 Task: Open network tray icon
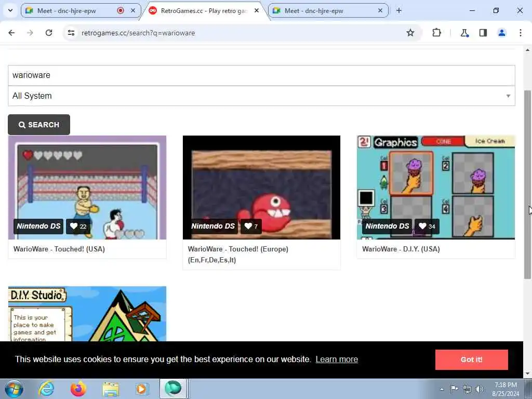click(x=467, y=389)
